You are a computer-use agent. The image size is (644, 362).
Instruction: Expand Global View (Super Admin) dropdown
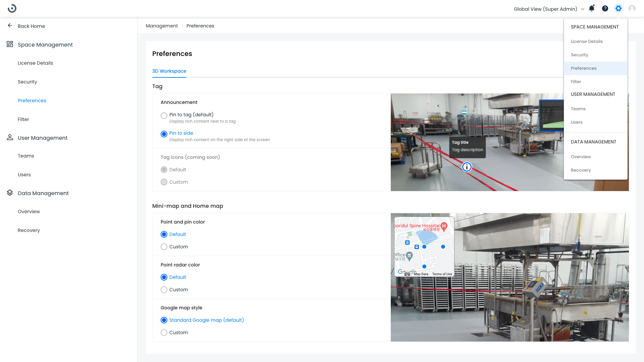[x=549, y=9]
